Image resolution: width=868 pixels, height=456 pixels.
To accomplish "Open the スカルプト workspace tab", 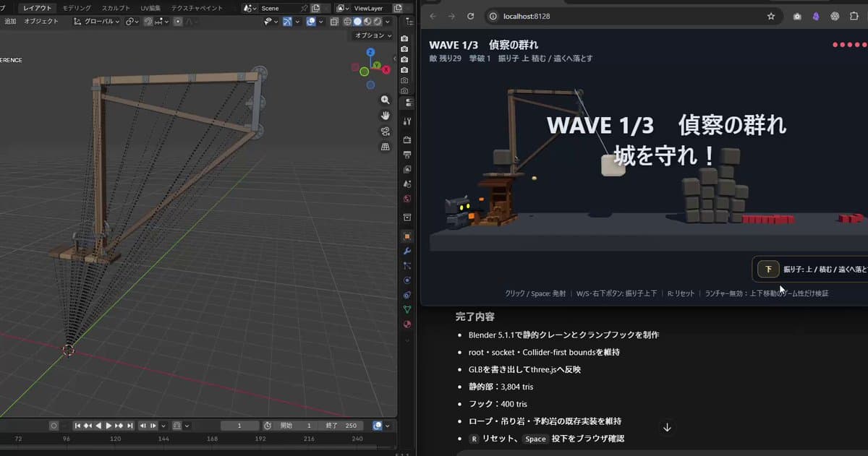I will coord(116,8).
